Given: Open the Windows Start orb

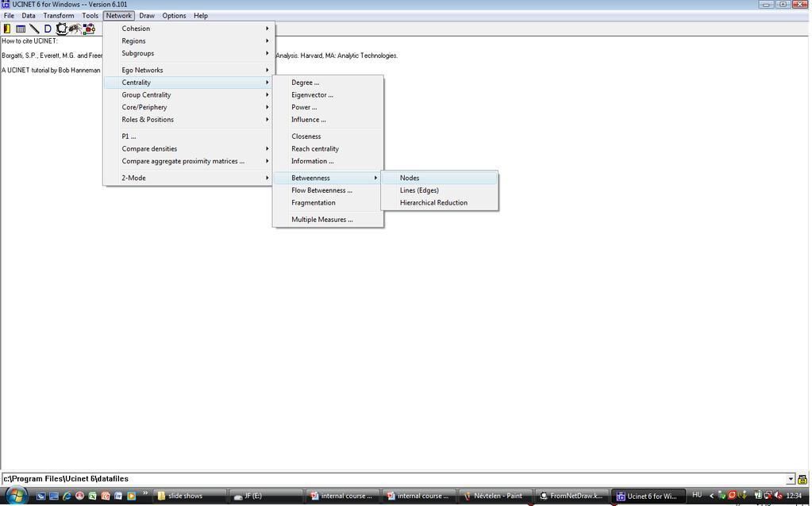Looking at the screenshot, I should (17, 496).
